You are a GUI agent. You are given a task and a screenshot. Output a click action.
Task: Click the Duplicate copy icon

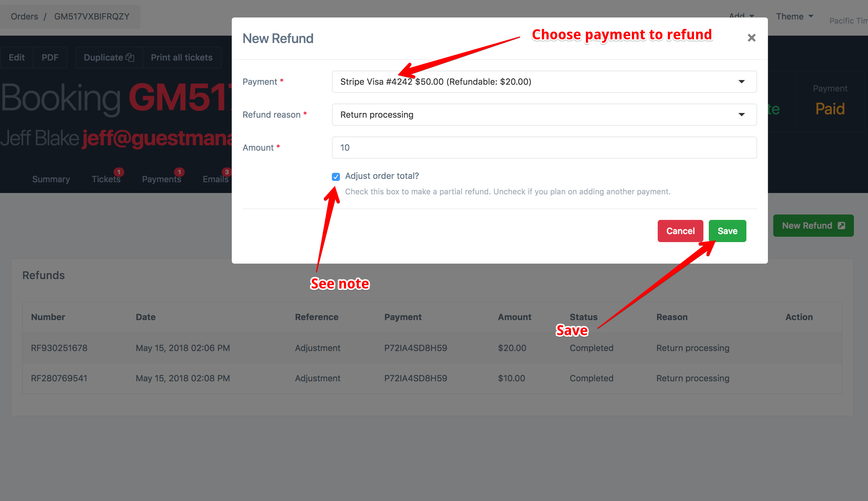click(x=130, y=57)
